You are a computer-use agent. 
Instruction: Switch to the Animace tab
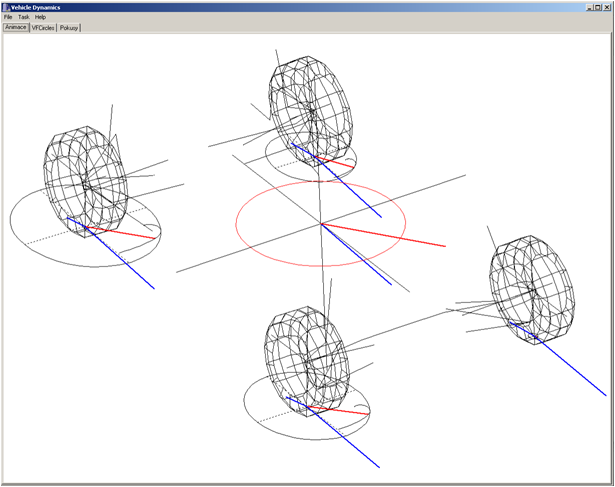click(x=15, y=27)
